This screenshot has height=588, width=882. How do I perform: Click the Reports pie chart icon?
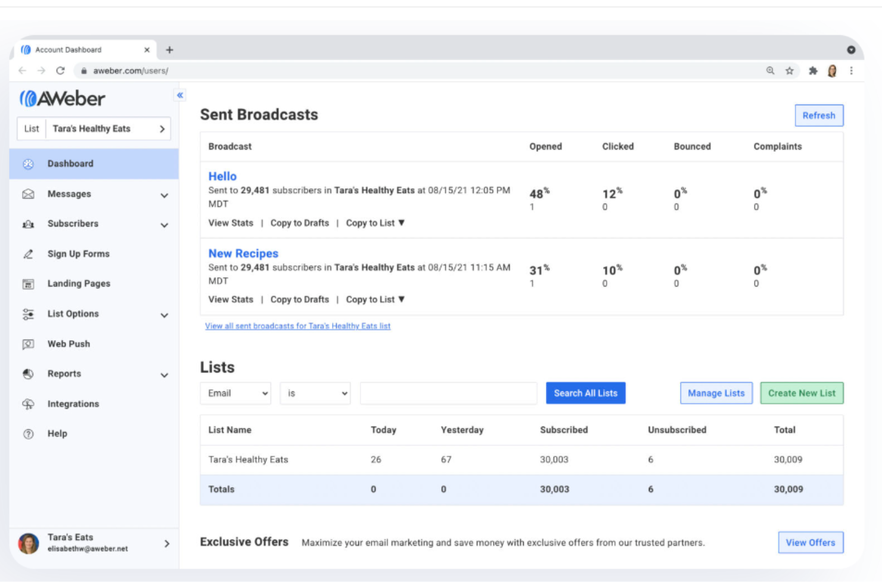click(x=28, y=374)
